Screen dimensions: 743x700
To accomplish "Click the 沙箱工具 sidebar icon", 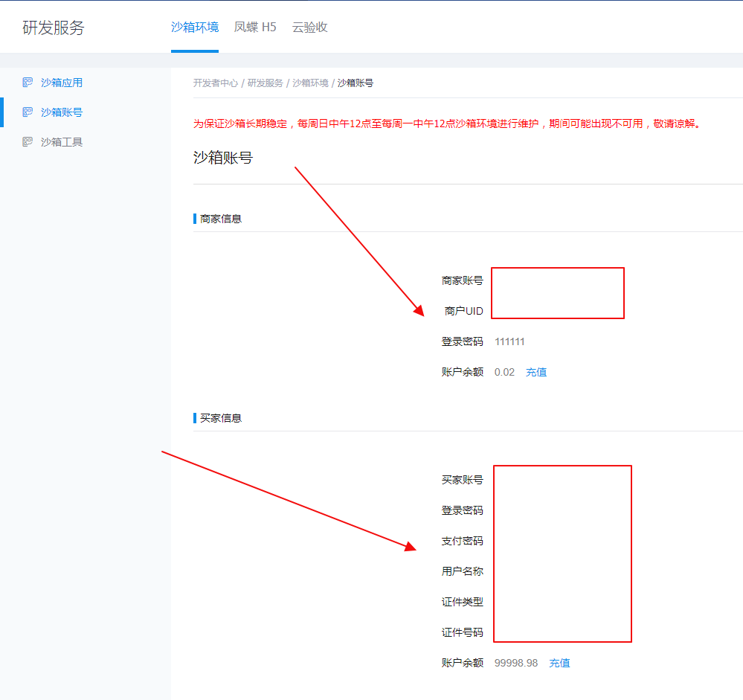I will click(28, 141).
